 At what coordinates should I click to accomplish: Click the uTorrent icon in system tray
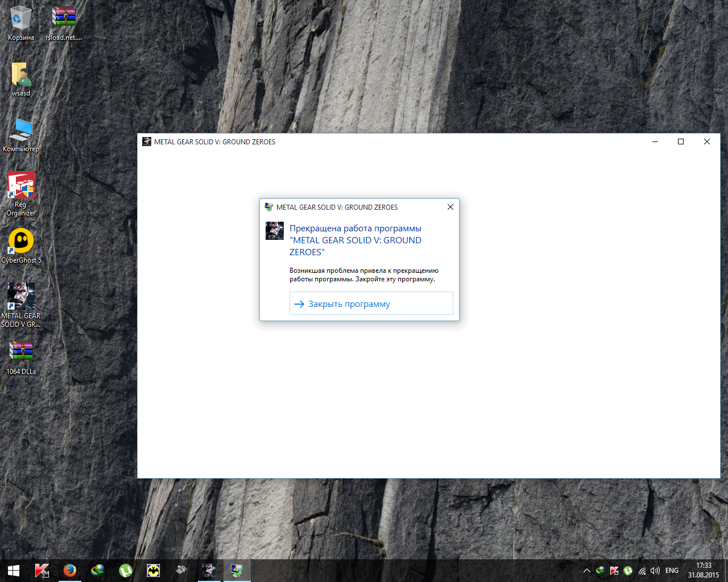point(628,571)
